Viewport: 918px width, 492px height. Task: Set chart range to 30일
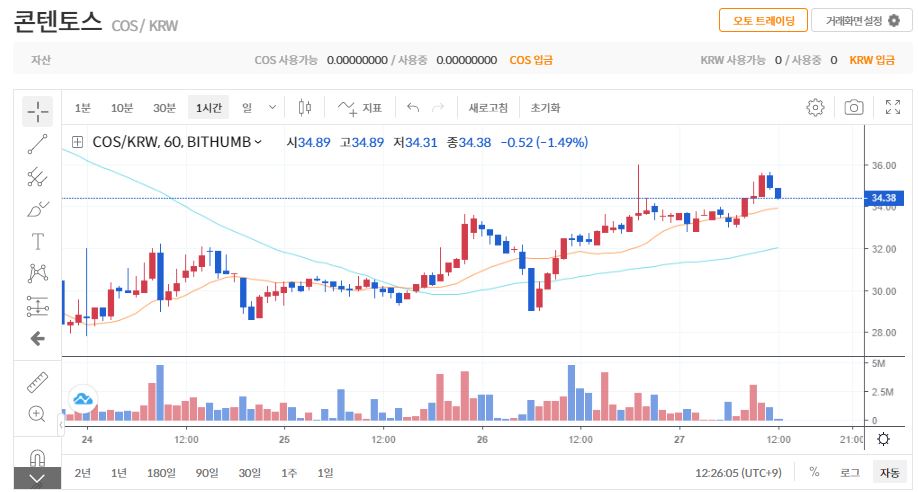pos(249,473)
